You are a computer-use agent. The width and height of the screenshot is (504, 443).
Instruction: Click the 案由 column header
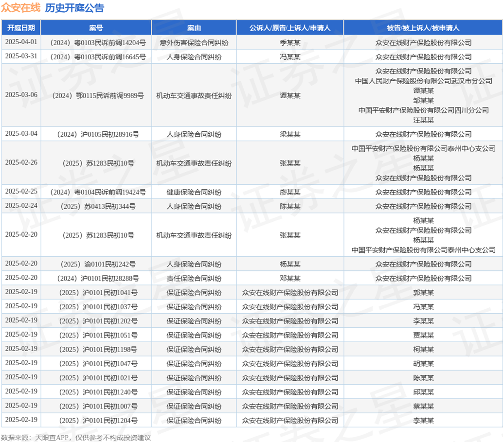pyautogui.click(x=194, y=28)
